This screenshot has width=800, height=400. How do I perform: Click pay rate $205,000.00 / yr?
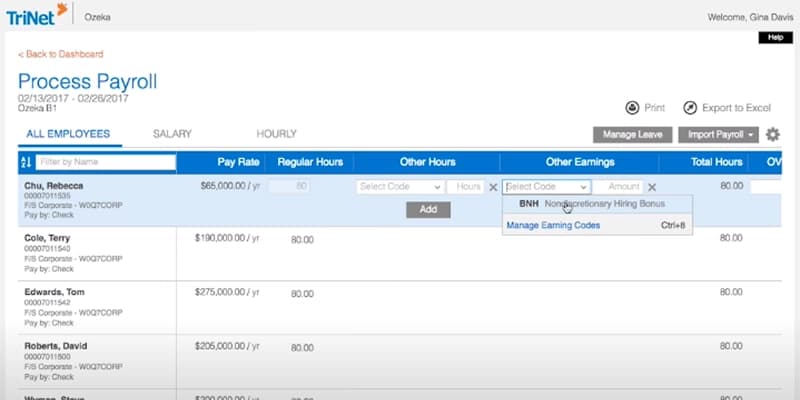click(227, 346)
